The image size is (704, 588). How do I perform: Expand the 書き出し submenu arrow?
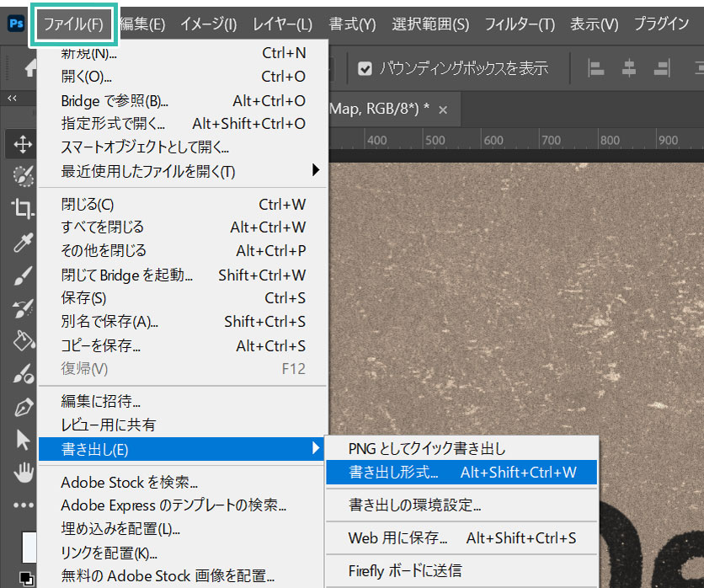tap(316, 448)
